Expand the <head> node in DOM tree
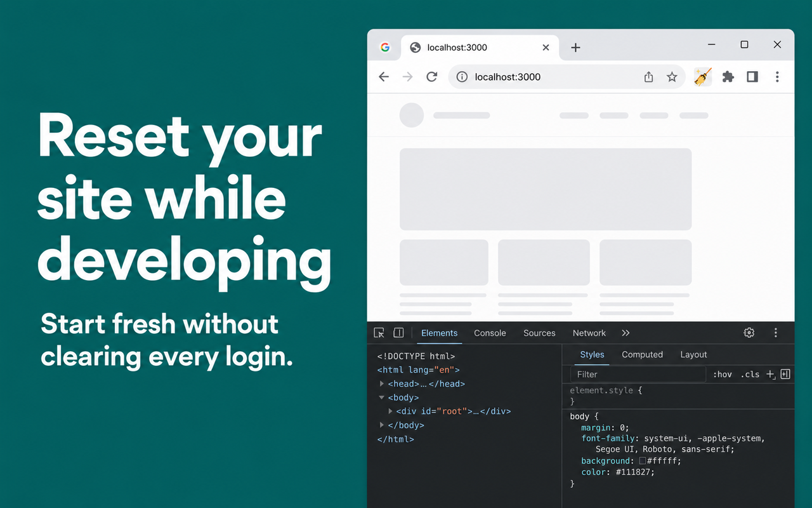Screen dimensions: 812x508 pos(382,384)
